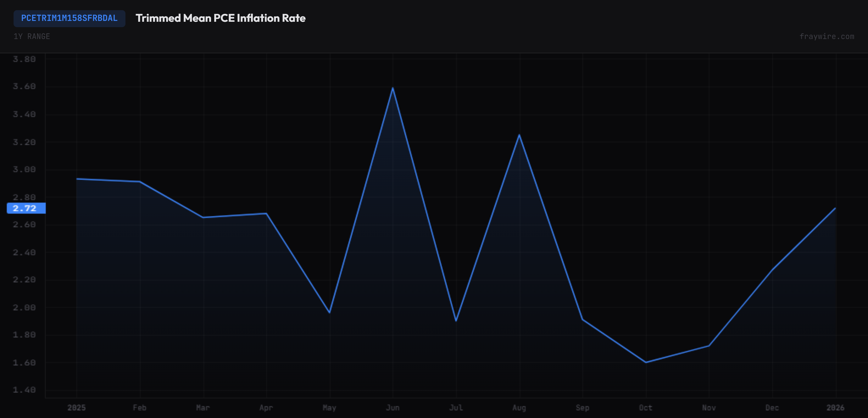Click the February data point on the line
This screenshot has height=418, width=868.
(140, 182)
